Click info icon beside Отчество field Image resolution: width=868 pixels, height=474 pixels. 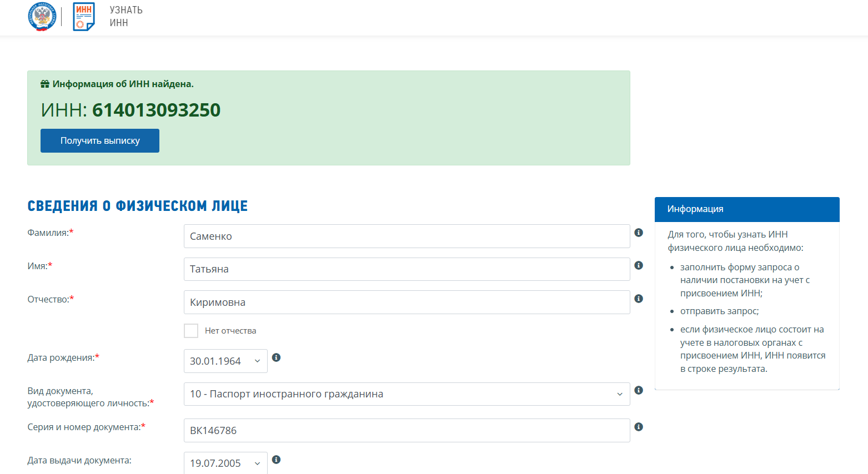tap(639, 299)
